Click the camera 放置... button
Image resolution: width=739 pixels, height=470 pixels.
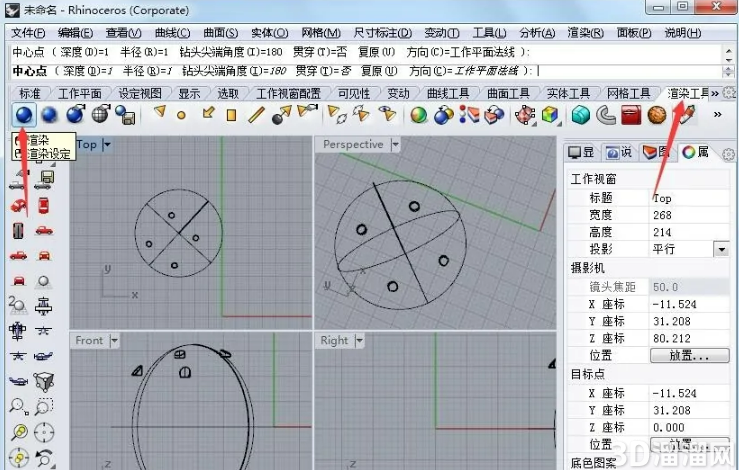click(x=689, y=355)
